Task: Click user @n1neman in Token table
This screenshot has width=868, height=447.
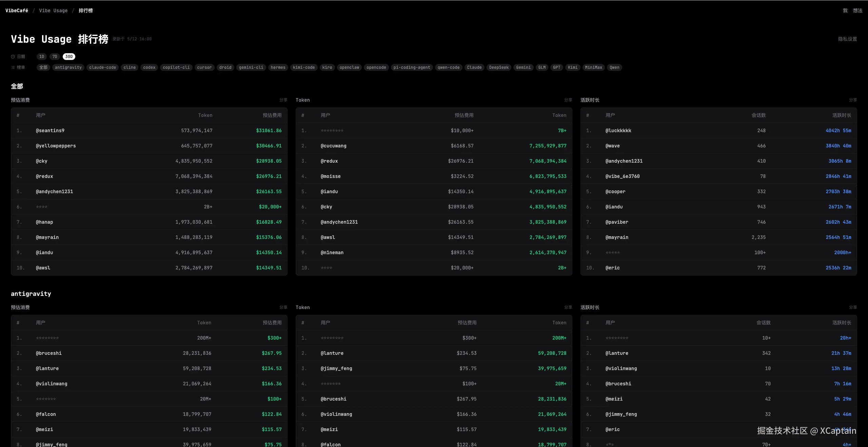Action: tap(332, 252)
